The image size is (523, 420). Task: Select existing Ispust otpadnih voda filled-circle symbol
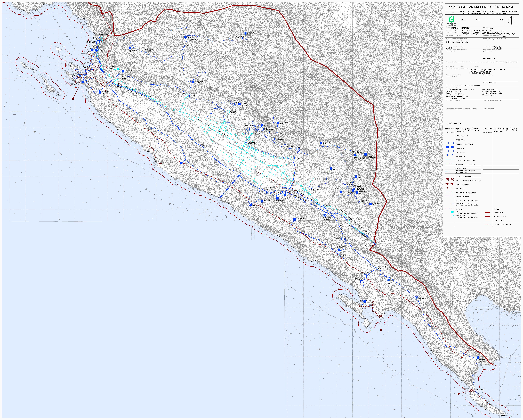[447, 184]
